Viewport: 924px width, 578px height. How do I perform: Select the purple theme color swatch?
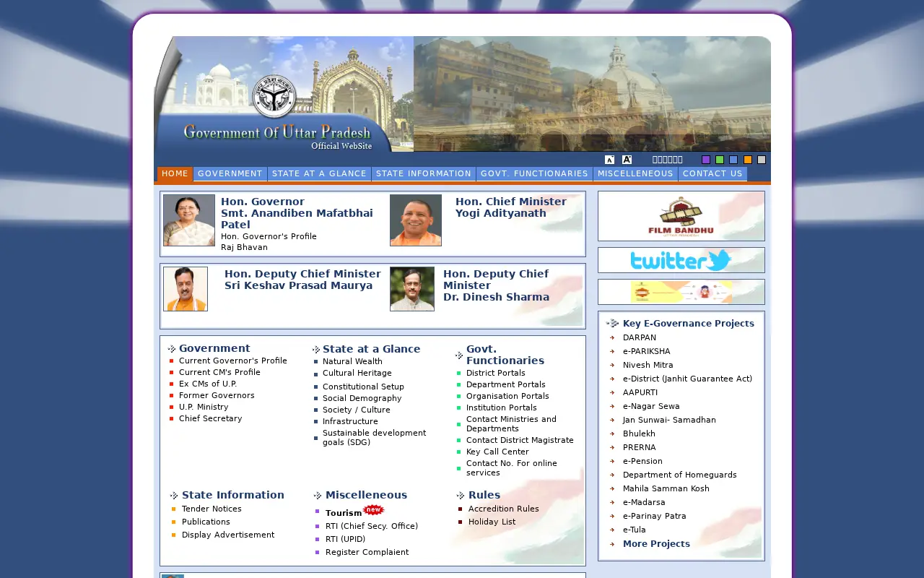[706, 160]
